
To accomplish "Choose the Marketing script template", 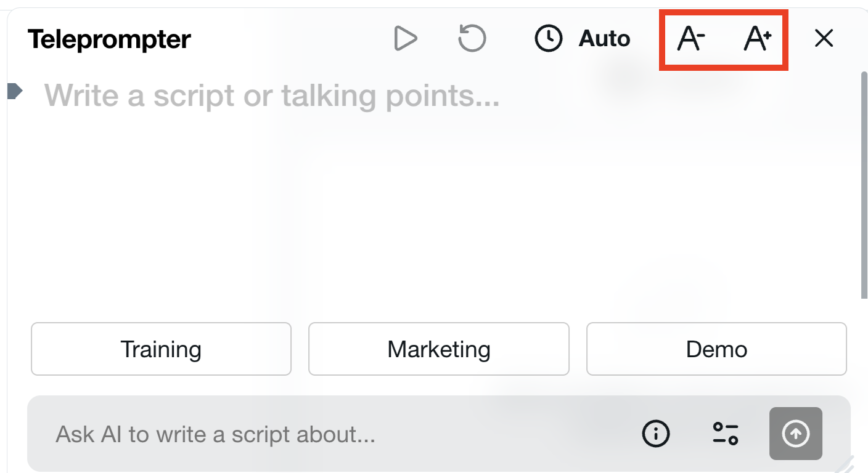I will pos(438,349).
